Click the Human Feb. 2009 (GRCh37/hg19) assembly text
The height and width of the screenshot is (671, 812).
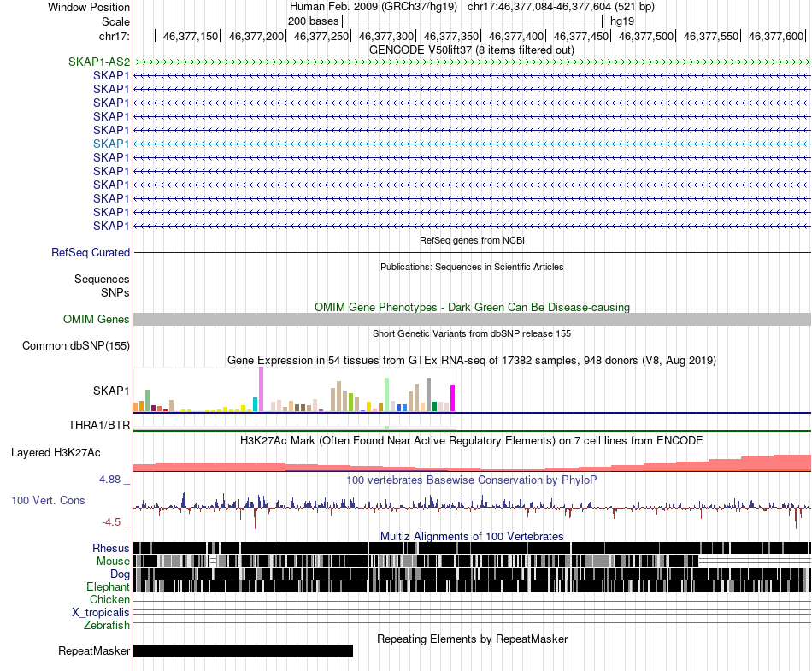click(374, 7)
